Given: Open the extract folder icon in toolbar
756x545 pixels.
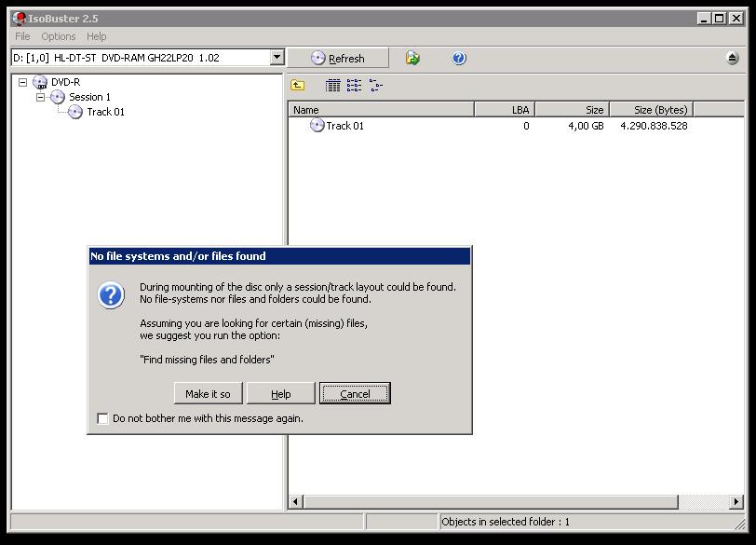Looking at the screenshot, I should pyautogui.click(x=412, y=59).
